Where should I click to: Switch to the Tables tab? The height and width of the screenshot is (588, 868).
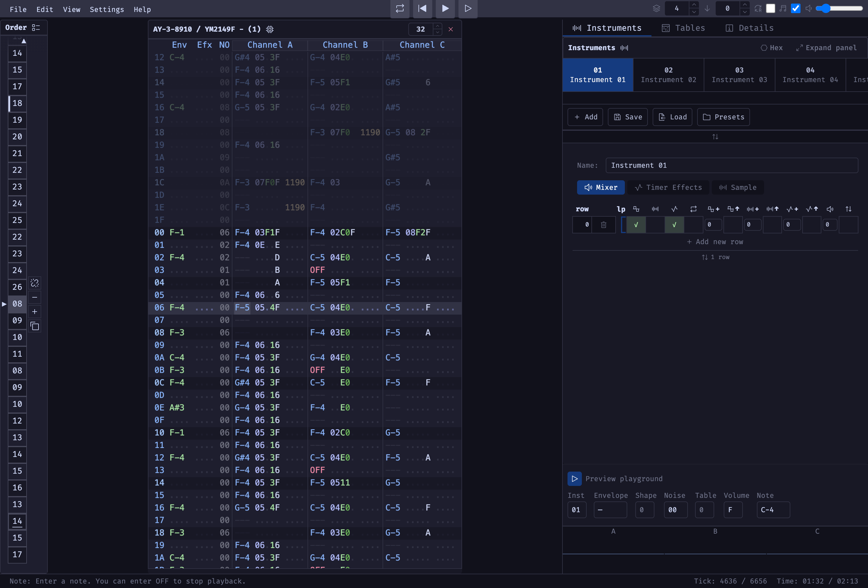[x=683, y=28]
